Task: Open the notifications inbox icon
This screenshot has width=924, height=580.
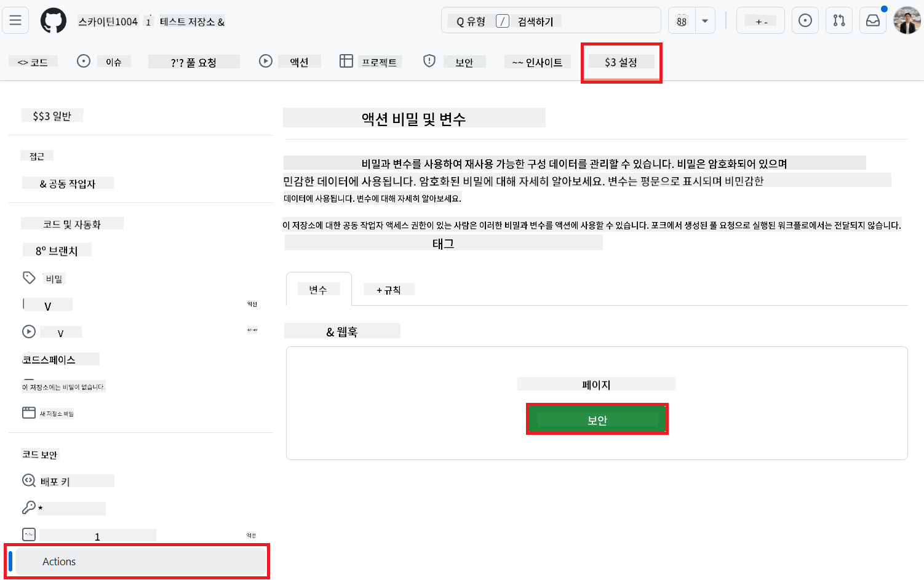Action: tap(873, 21)
